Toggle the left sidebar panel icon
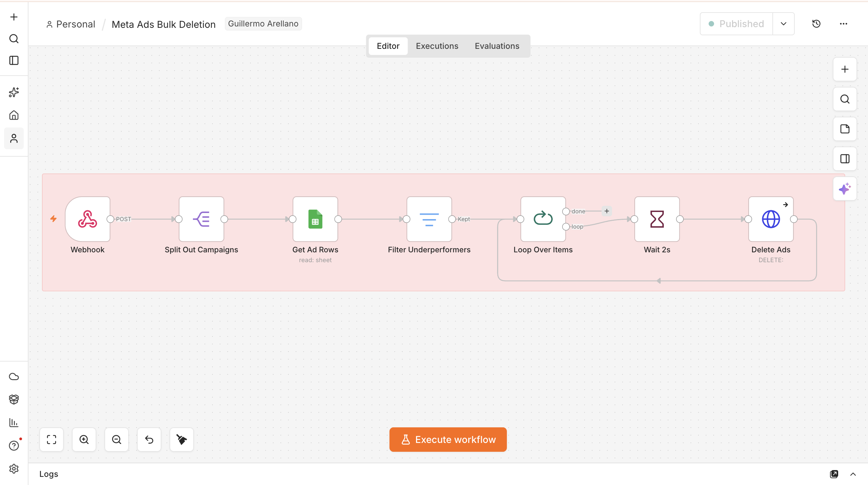 14,60
